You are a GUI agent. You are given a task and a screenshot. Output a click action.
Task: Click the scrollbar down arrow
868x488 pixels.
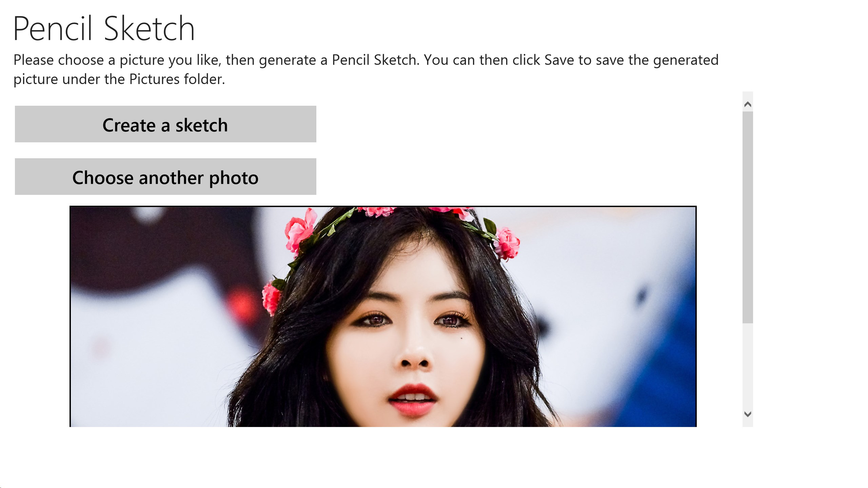tap(748, 414)
